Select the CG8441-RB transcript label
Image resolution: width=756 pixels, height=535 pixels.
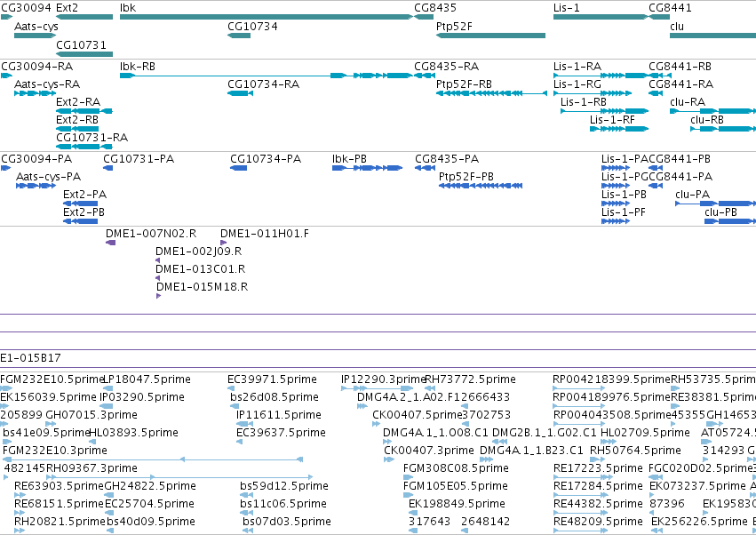680,66
